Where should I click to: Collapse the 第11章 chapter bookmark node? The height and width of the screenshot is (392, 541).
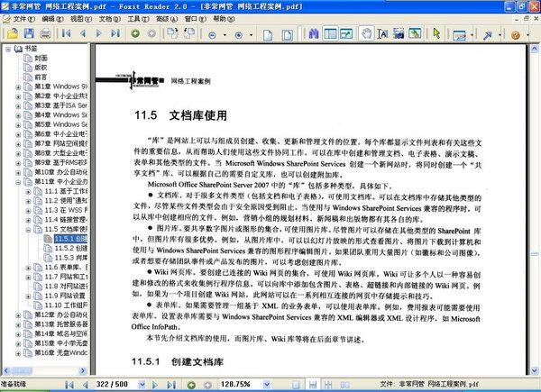tap(18, 182)
